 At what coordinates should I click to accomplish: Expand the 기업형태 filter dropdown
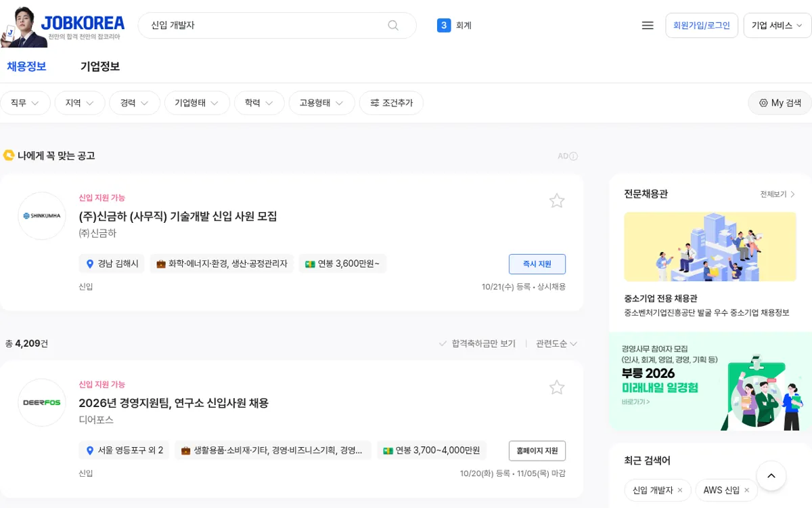pos(197,103)
